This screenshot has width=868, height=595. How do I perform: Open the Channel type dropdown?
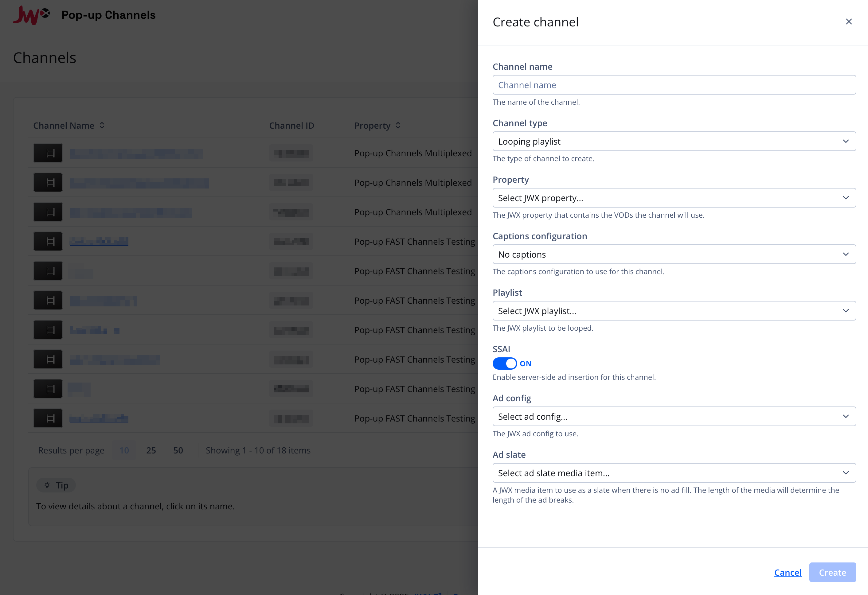[674, 141]
